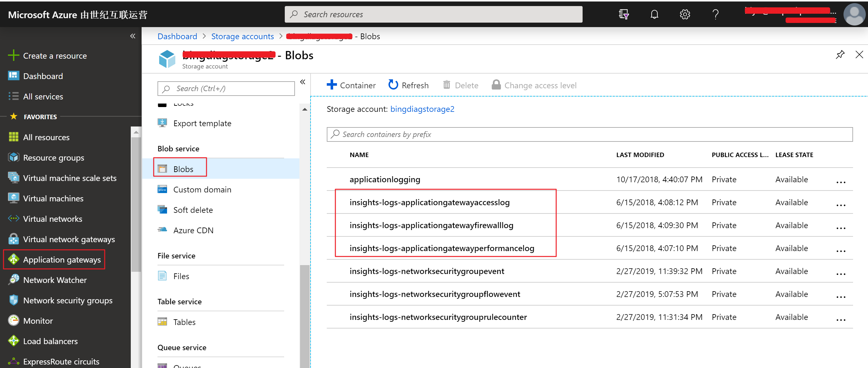Select Custom domain menu item
The width and height of the screenshot is (868, 368).
[202, 190]
